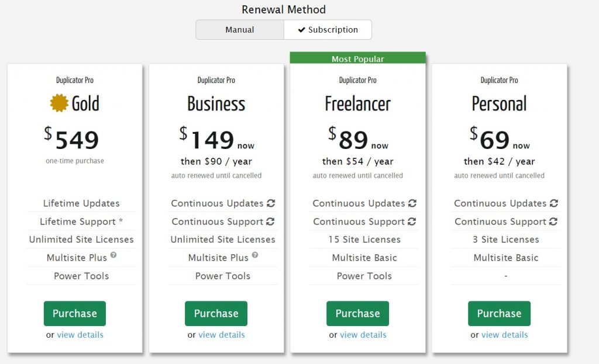Image resolution: width=599 pixels, height=364 pixels.
Task: Click the Most Popular banner
Action: pos(357,58)
